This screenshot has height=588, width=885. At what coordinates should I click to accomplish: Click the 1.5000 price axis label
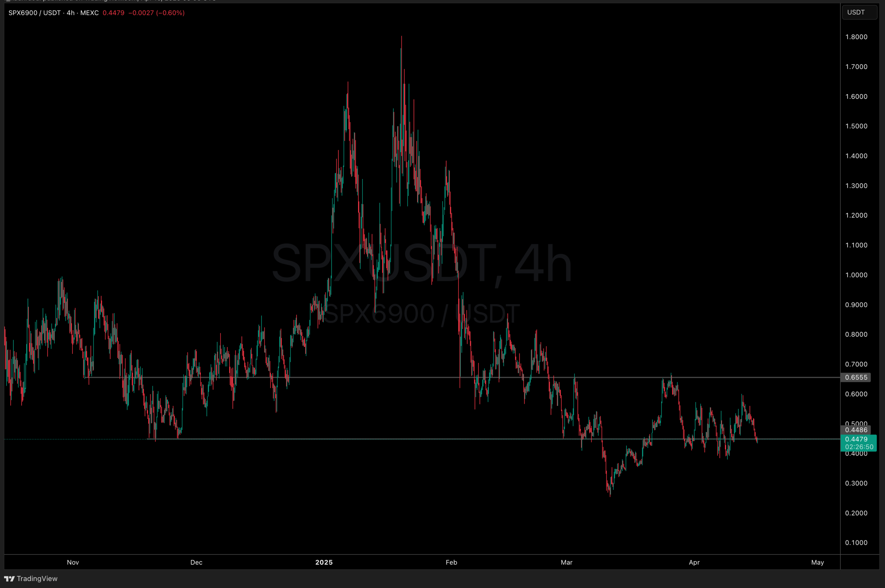[856, 126]
